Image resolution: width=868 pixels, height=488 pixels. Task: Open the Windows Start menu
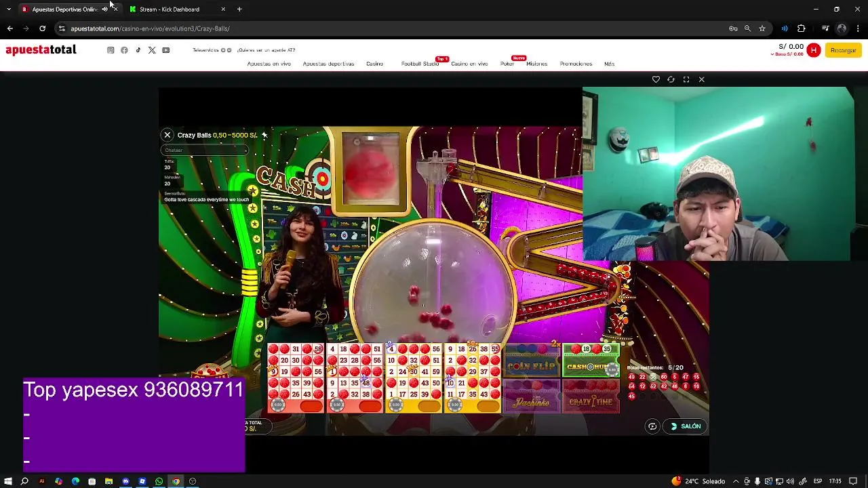(8, 481)
